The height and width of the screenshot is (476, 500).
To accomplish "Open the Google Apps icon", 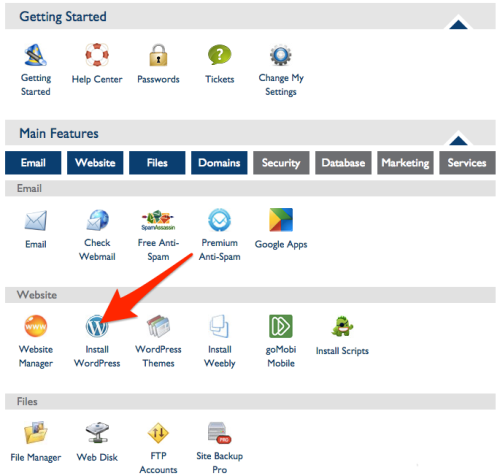I will (x=281, y=220).
